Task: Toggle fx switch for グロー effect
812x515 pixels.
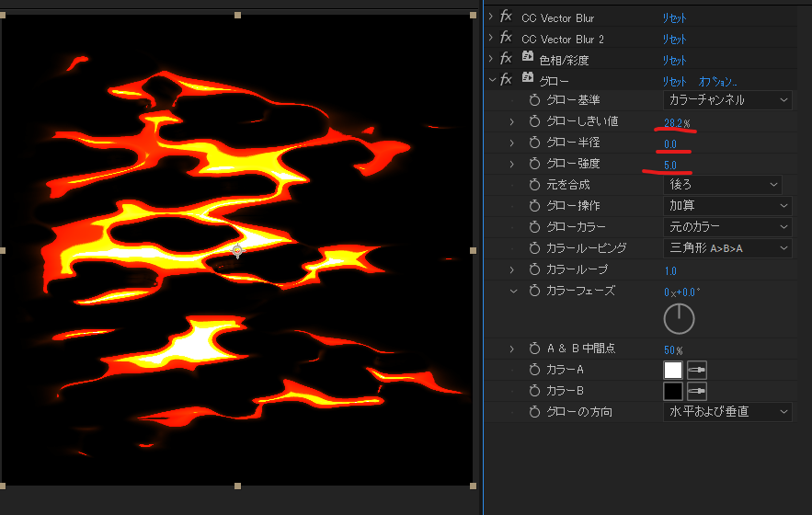Action: [506, 80]
